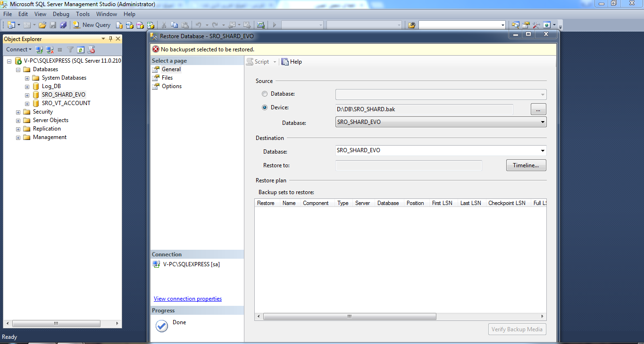Expand the Server Objects node
644x344 pixels.
(18, 120)
